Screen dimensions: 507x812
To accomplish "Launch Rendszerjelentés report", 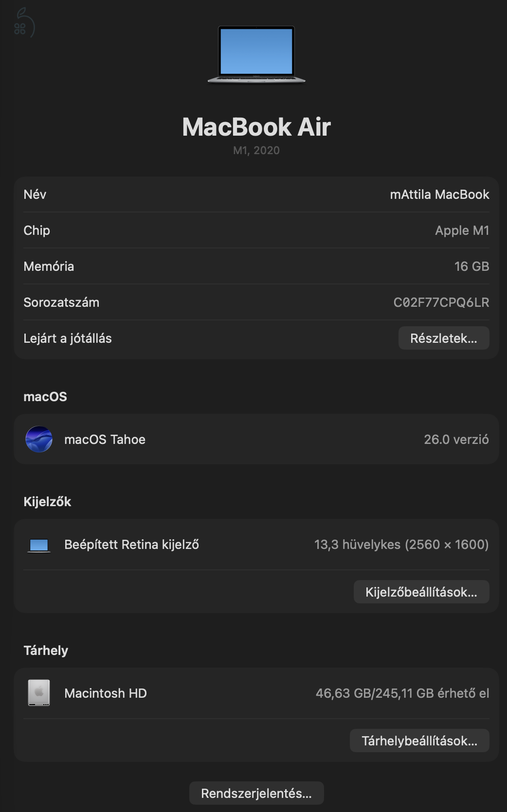I will pyautogui.click(x=257, y=793).
